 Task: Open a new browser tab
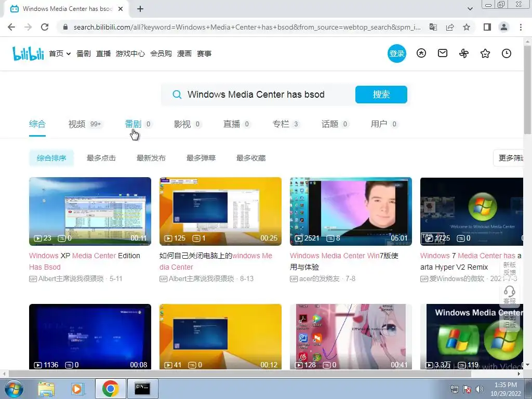point(140,9)
